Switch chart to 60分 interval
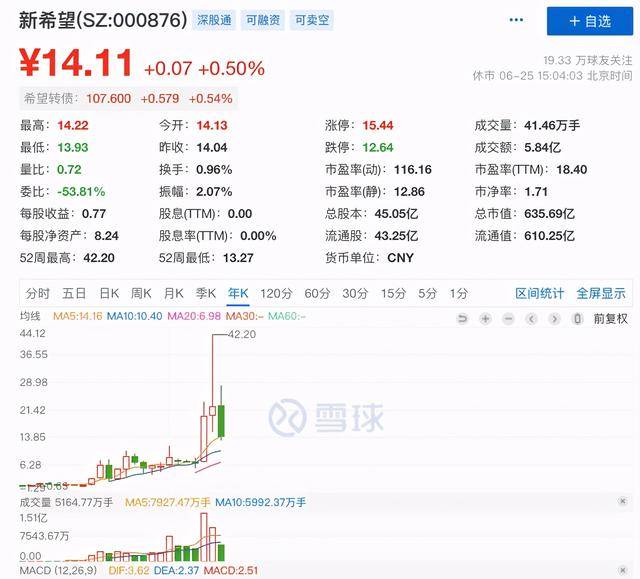The image size is (640, 579). [x=317, y=293]
